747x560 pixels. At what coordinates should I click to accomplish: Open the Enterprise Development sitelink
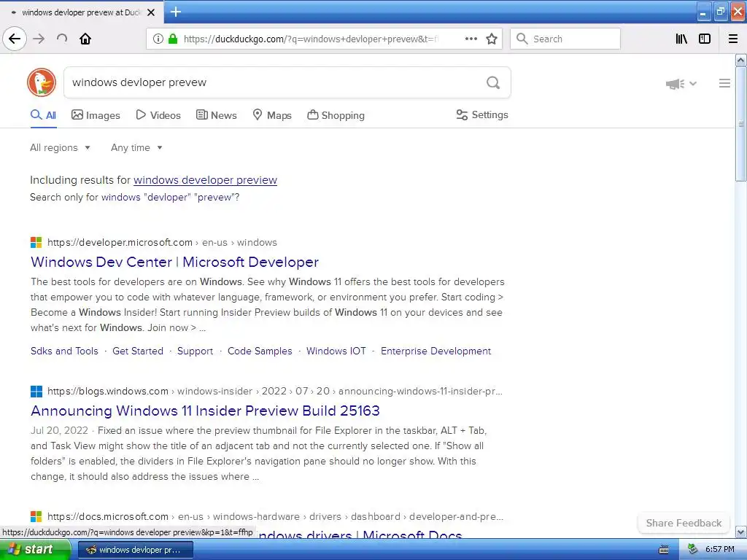[x=436, y=351]
